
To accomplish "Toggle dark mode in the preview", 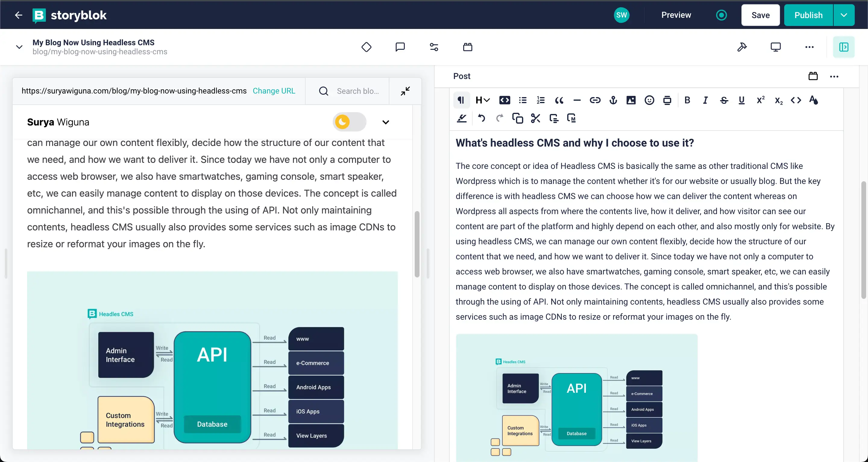I will point(349,122).
